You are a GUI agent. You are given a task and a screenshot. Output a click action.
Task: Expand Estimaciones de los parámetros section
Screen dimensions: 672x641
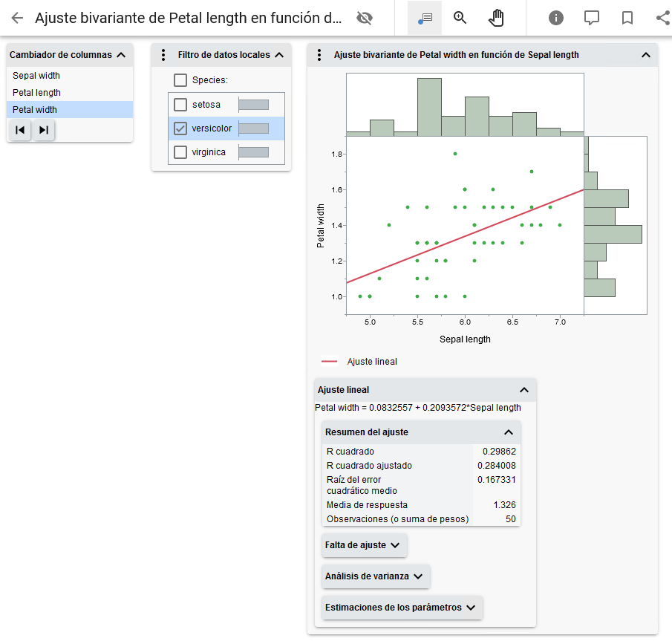coord(402,608)
